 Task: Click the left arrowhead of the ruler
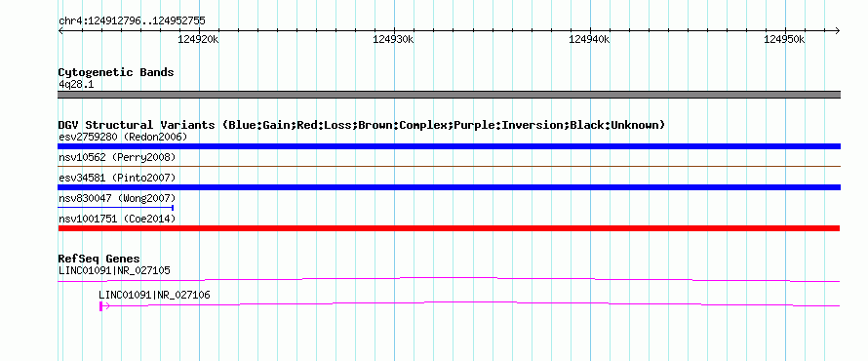click(60, 30)
